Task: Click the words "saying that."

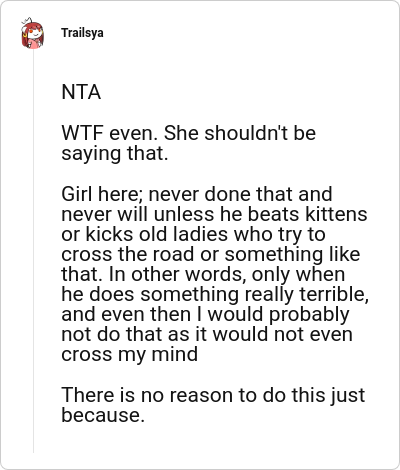Action: pos(115,154)
